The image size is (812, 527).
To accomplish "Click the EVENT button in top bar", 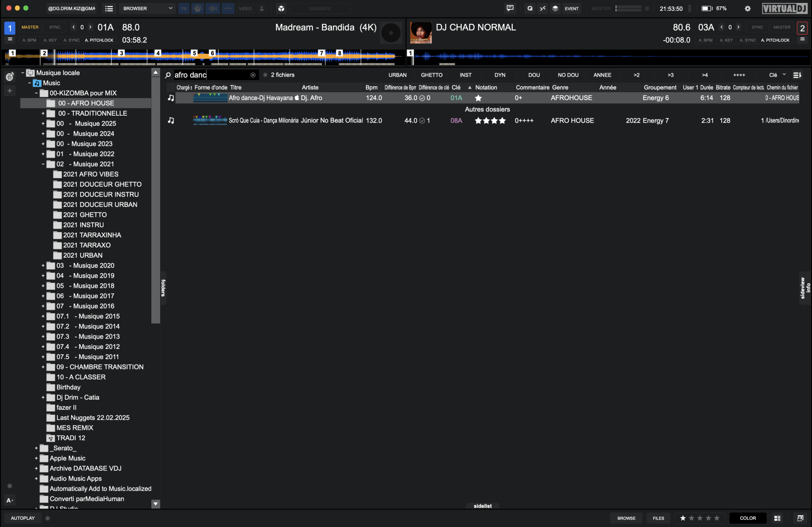I will tap(572, 8).
